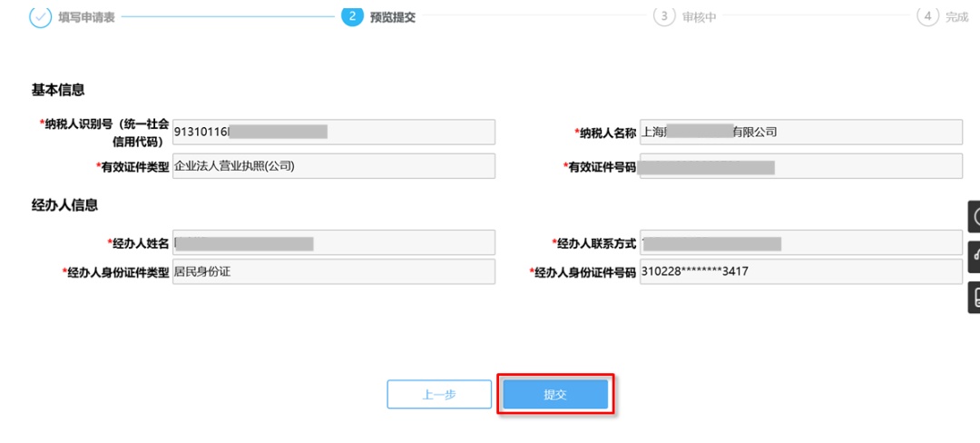
Task: Click the 纳税人名称 field
Action: (x=799, y=132)
